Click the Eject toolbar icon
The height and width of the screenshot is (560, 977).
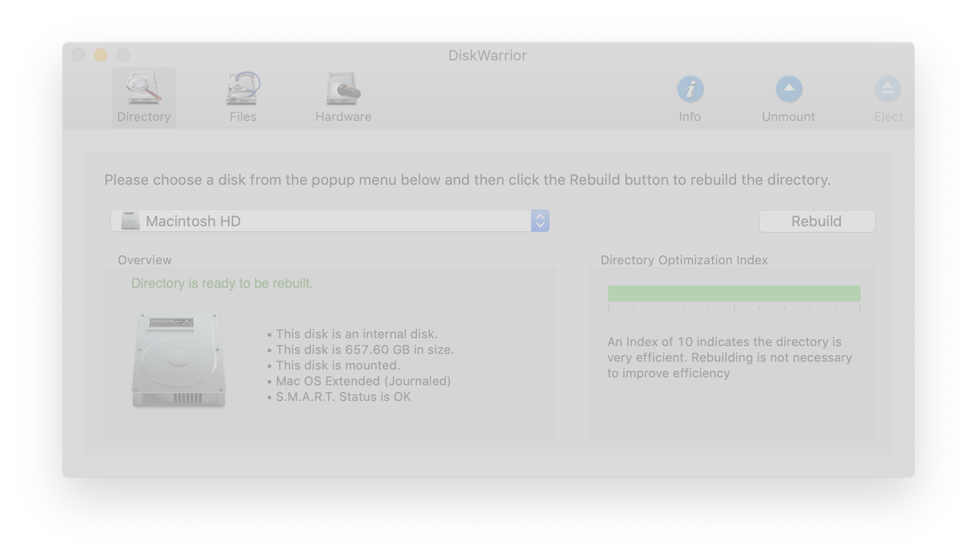tap(887, 89)
